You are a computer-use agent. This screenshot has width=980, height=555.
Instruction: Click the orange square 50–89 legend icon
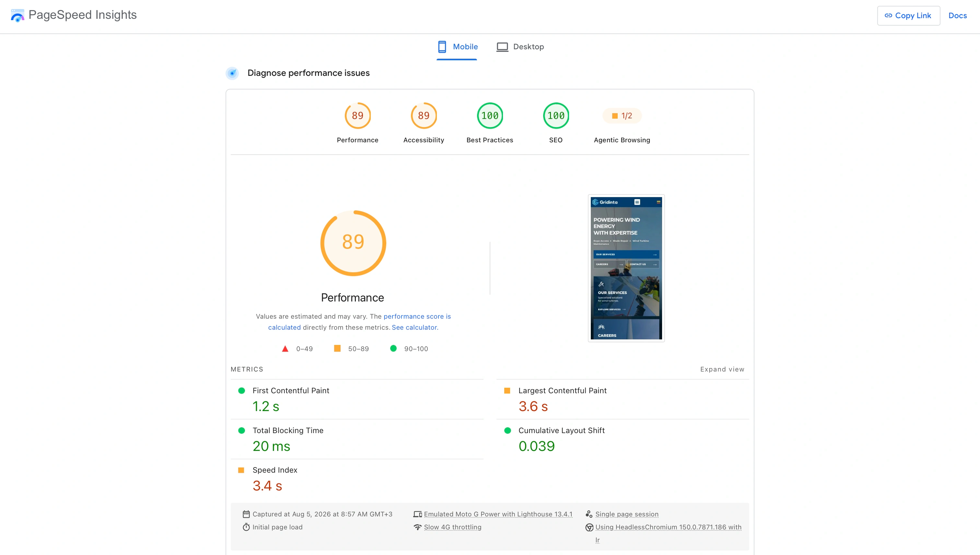pos(337,348)
